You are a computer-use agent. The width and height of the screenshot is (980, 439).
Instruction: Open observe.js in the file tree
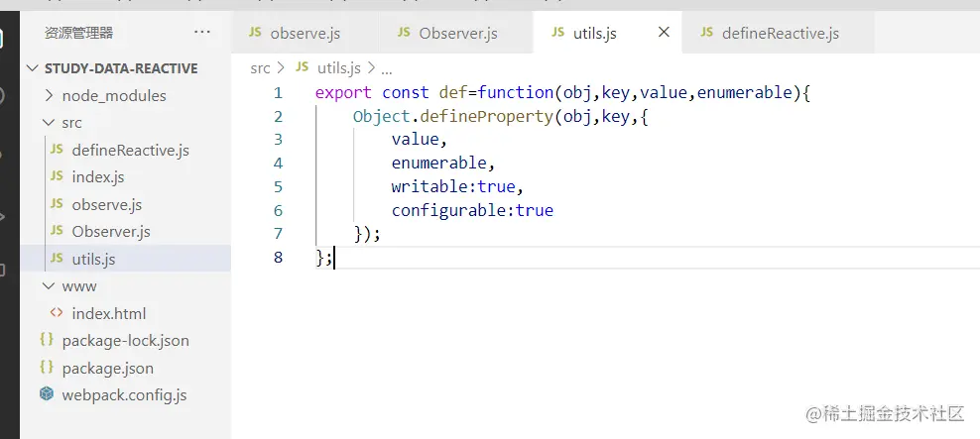(x=106, y=204)
